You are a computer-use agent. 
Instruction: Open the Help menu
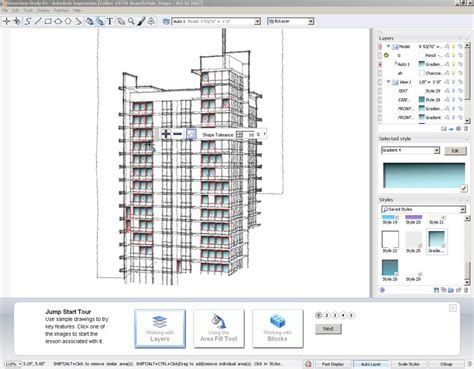point(77,11)
